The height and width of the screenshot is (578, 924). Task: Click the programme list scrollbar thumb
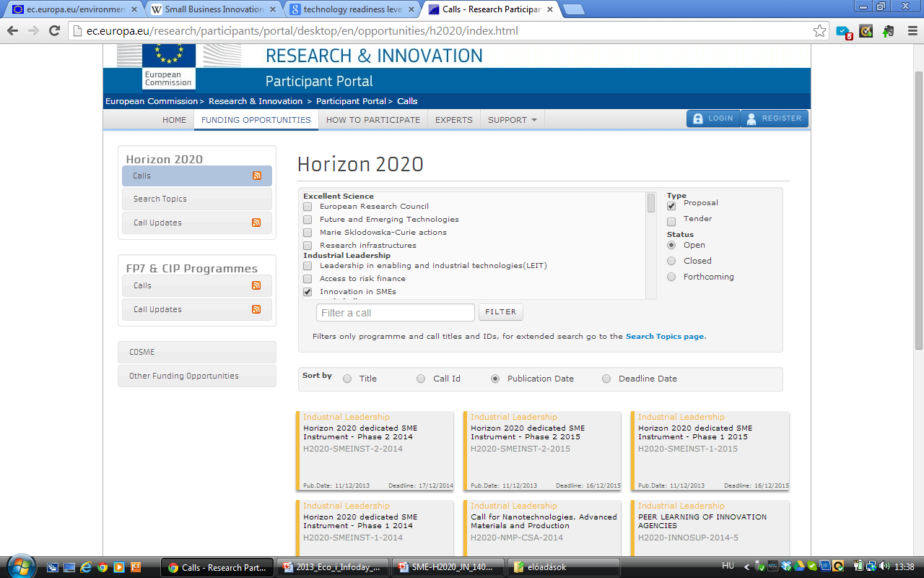(x=651, y=203)
